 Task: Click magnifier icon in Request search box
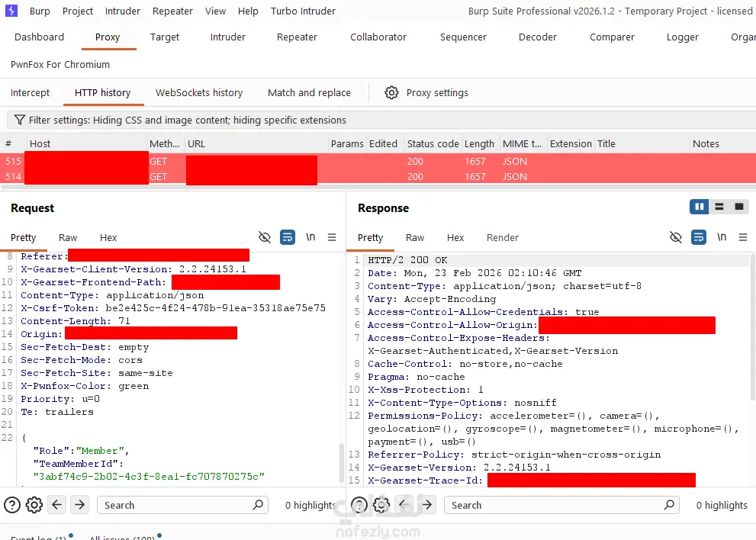click(x=258, y=505)
